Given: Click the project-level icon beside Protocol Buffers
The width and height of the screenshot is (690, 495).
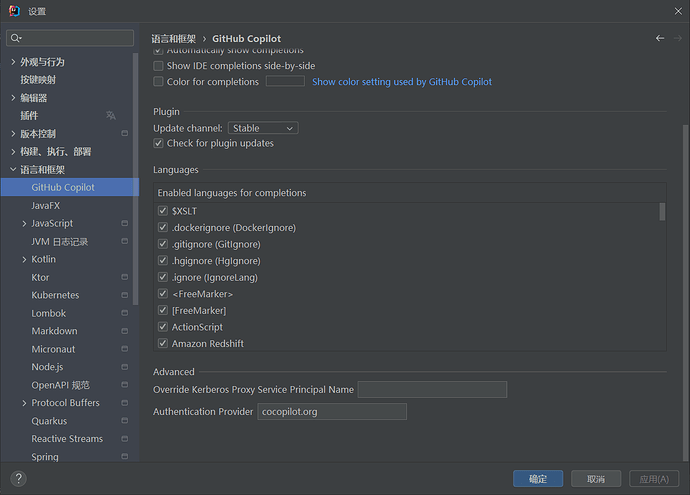Looking at the screenshot, I should (x=125, y=403).
